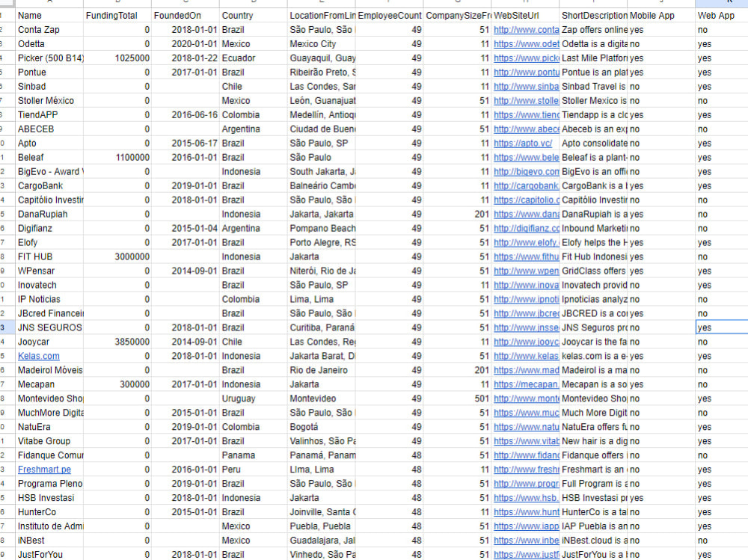The image size is (748, 560).
Task: Select the Panama country cell
Action: 254,455
